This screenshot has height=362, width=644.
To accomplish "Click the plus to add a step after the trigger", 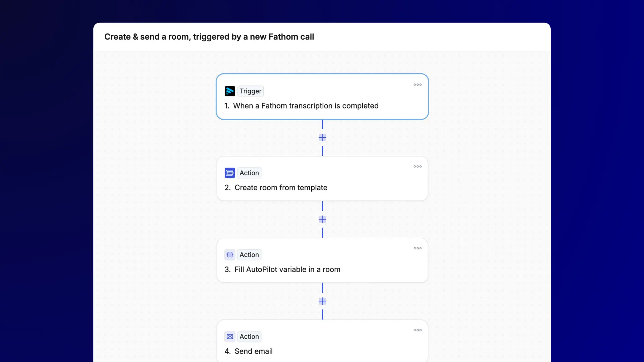I will (322, 137).
